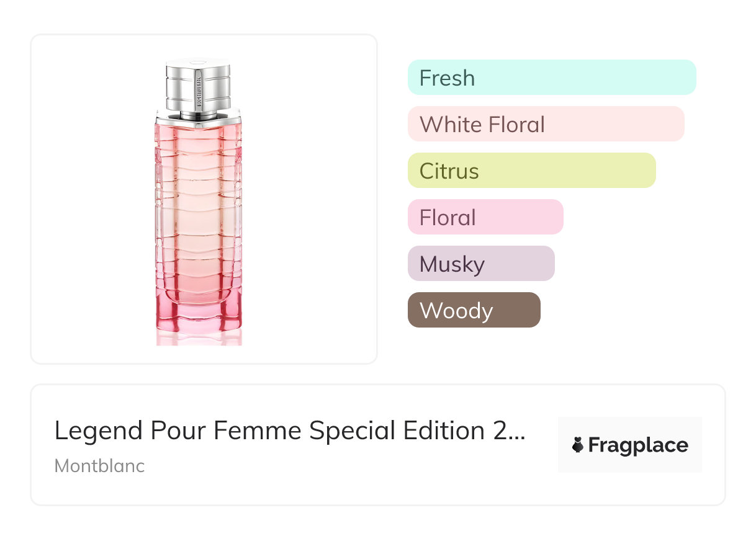Image resolution: width=756 pixels, height=536 pixels.
Task: Select the Musky accord bar
Action: click(x=481, y=264)
